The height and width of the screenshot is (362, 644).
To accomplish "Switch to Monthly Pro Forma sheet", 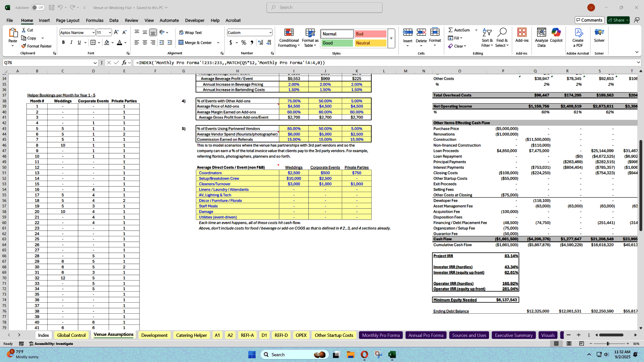I will point(381,335).
